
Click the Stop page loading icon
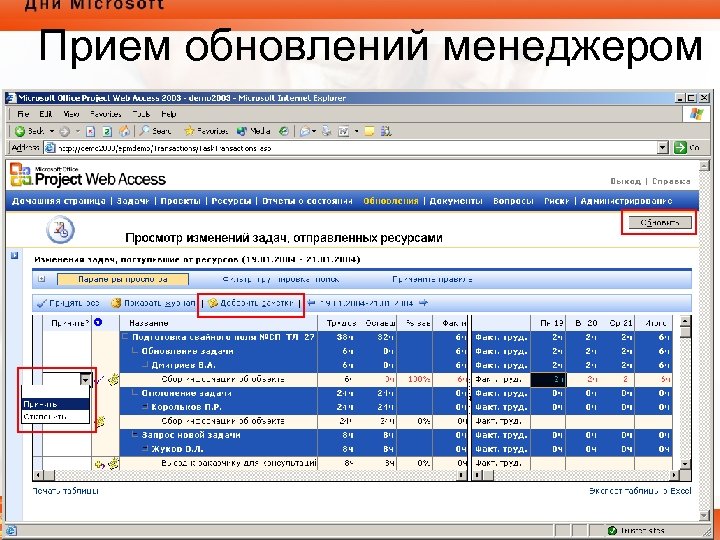coord(90,132)
